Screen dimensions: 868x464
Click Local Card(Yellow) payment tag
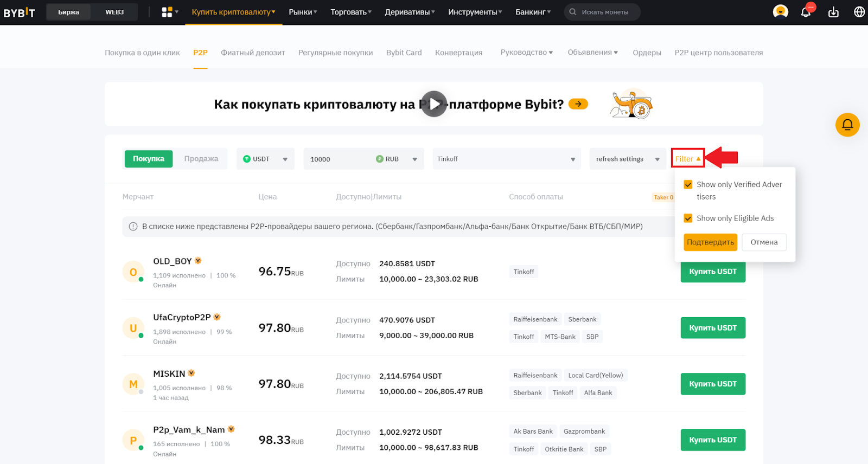click(x=596, y=375)
